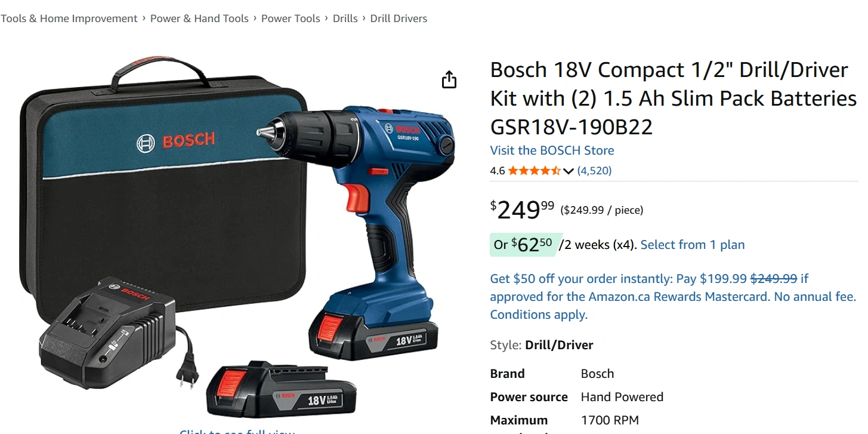Go to Tools & Home Improvement breadcrumb
The height and width of the screenshot is (434, 868).
[x=69, y=19]
